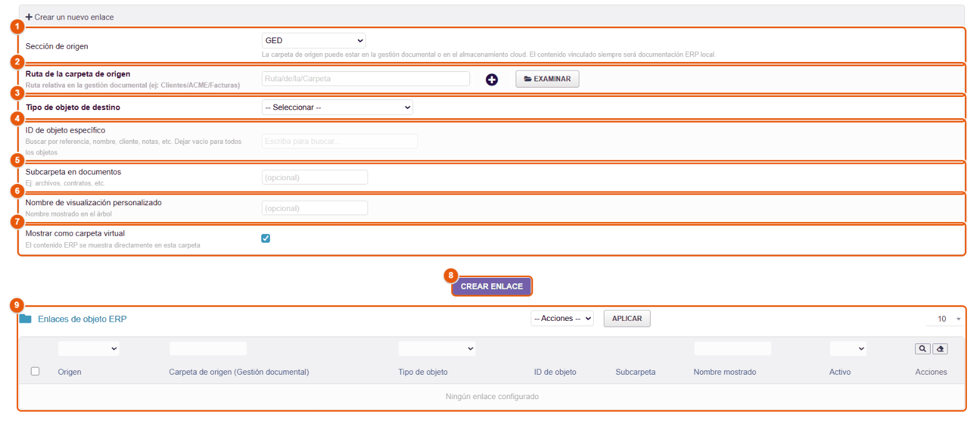The width and height of the screenshot is (980, 421).
Task: Click the Nombre mostrado column header
Action: click(x=725, y=372)
